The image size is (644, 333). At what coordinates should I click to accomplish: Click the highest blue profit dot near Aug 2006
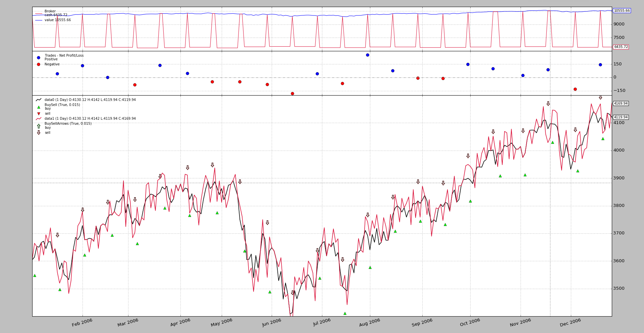tap(367, 55)
